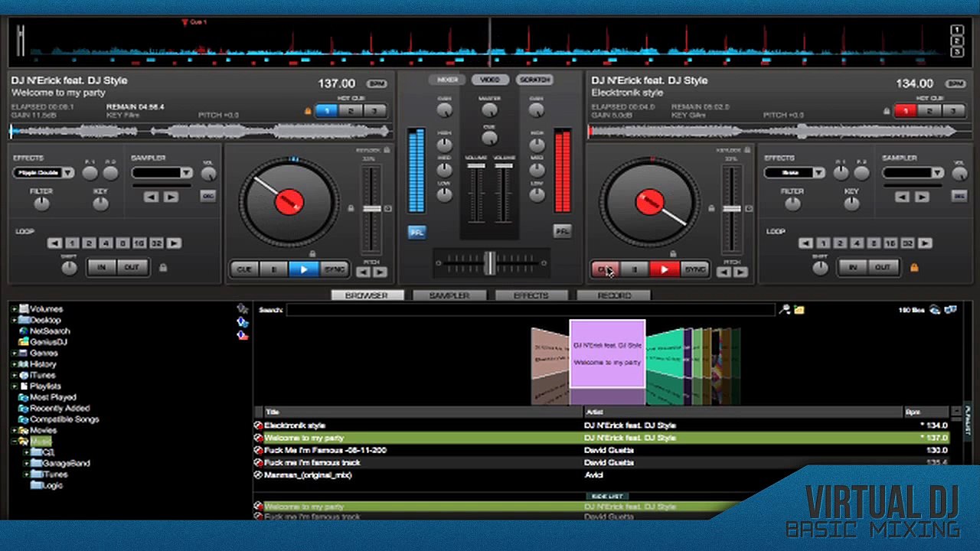Double the loop length on left deck
This screenshot has width=980, height=551.
[175, 243]
